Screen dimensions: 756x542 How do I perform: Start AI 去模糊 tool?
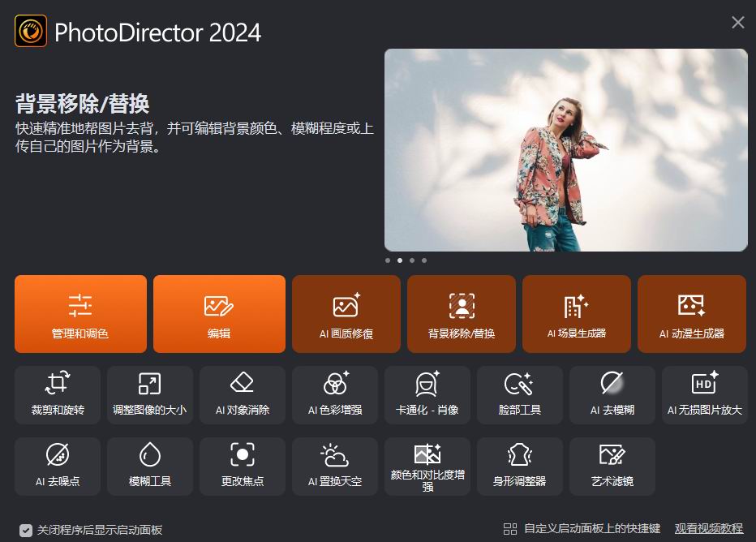click(612, 395)
